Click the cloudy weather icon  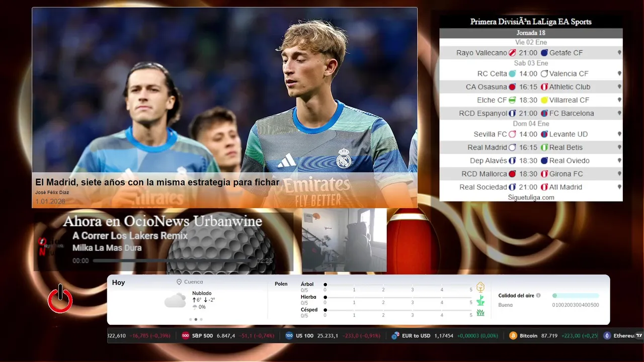175,301
